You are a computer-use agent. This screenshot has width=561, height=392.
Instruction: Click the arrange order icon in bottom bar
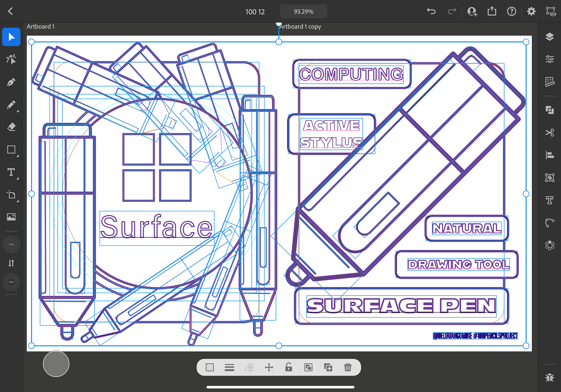click(249, 367)
